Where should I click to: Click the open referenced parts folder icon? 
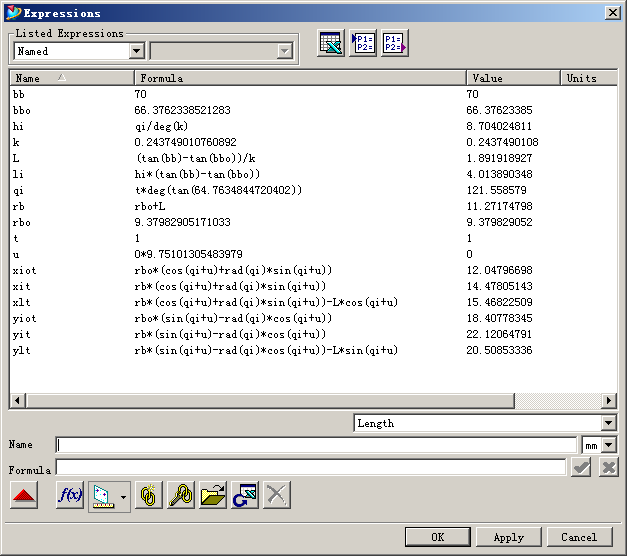click(x=212, y=495)
